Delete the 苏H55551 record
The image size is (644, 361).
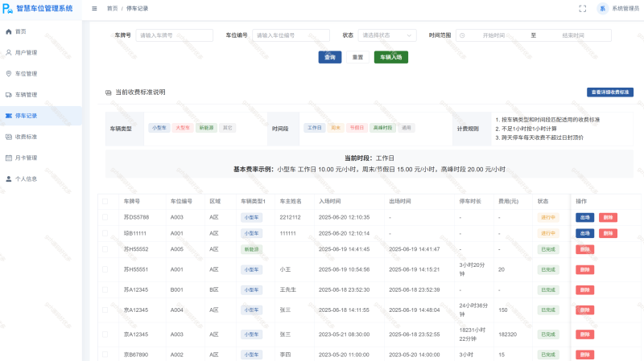[x=585, y=269]
